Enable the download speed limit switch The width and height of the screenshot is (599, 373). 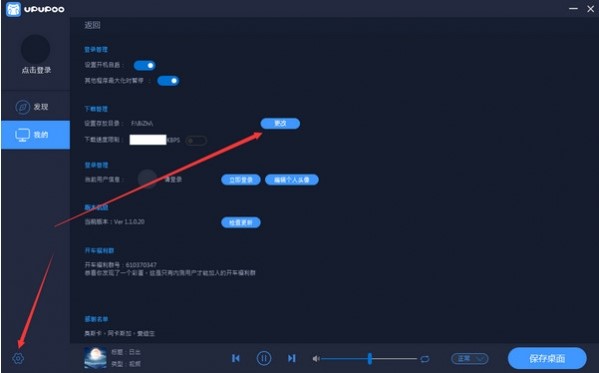196,141
